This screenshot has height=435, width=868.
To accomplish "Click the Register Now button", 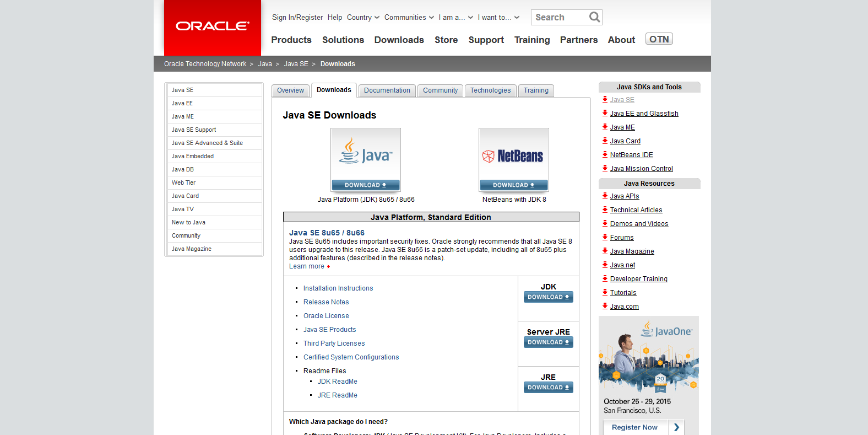I will click(644, 427).
